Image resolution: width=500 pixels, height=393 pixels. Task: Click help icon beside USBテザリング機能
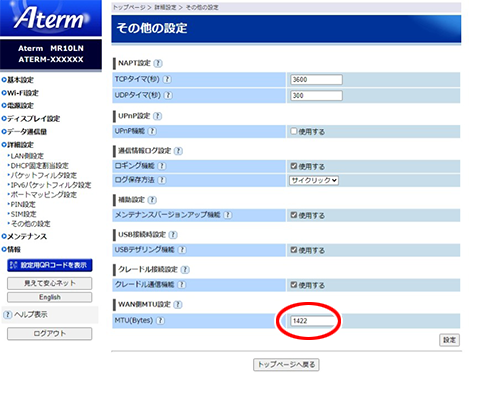pos(182,250)
